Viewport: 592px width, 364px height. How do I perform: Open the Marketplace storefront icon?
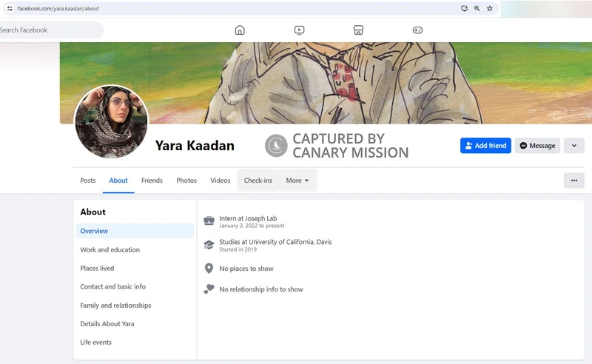(358, 30)
